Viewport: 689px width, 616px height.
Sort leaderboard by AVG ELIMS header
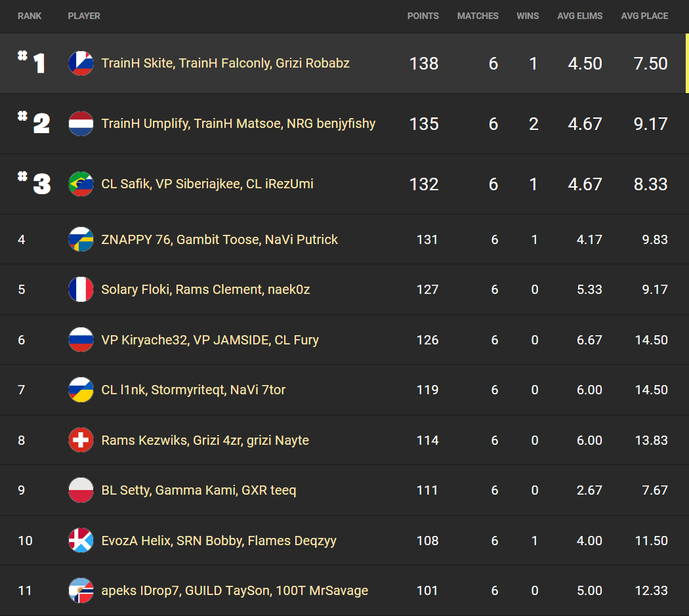tap(580, 16)
